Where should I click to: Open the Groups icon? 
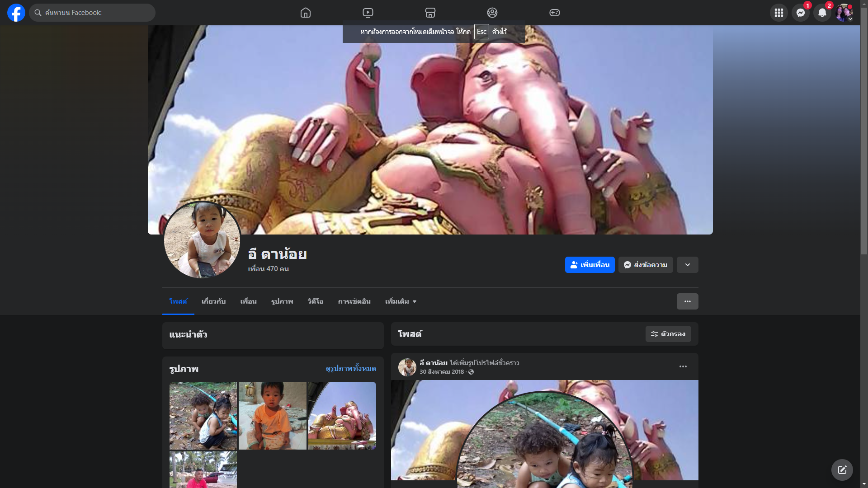pyautogui.click(x=492, y=13)
